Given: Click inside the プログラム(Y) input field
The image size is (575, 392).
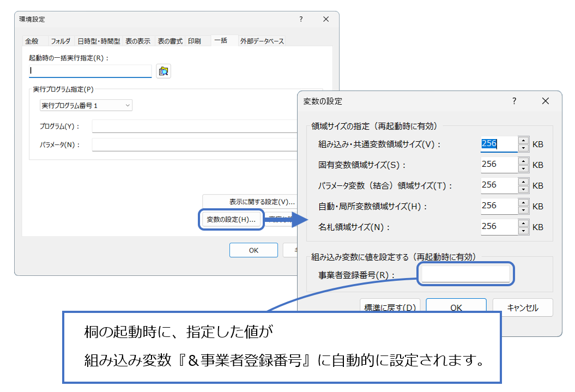Looking at the screenshot, I should [x=164, y=126].
